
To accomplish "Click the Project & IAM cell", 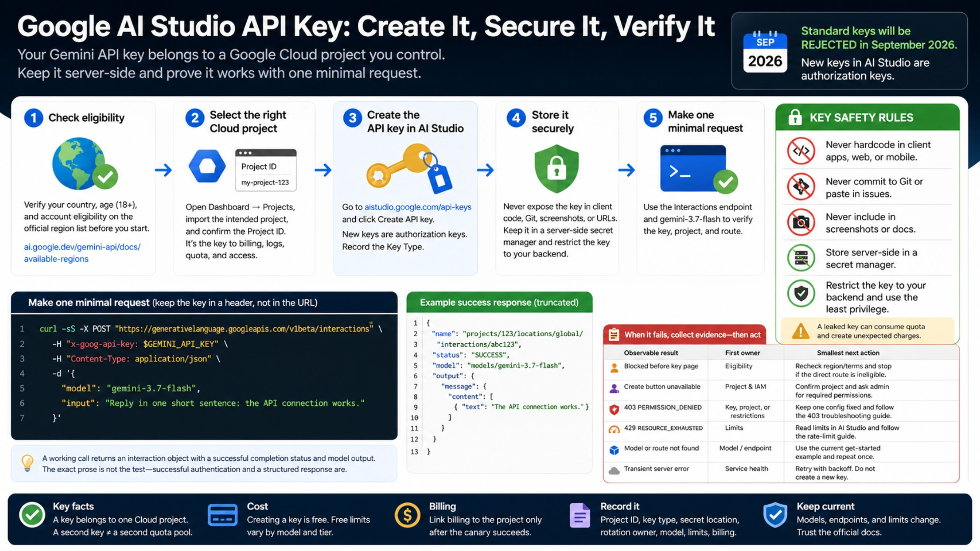I will [746, 387].
